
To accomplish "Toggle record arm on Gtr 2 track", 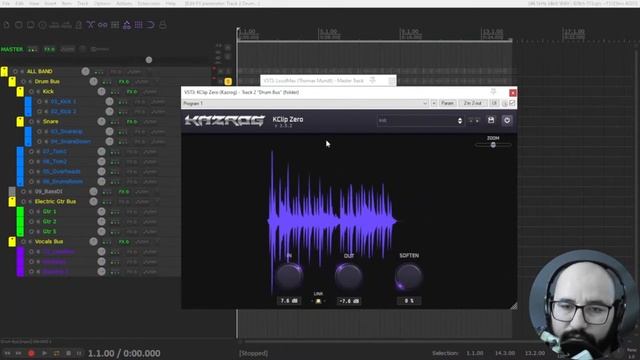I will [31, 222].
